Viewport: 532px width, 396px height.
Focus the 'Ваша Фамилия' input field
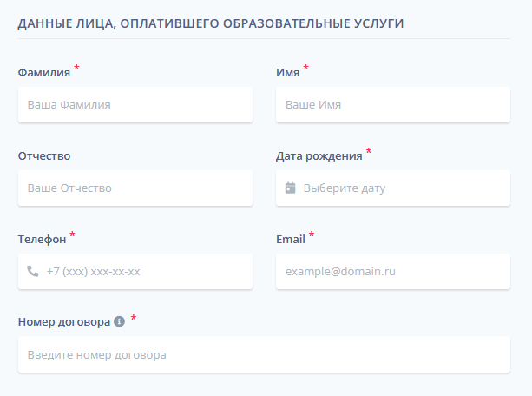(x=135, y=104)
